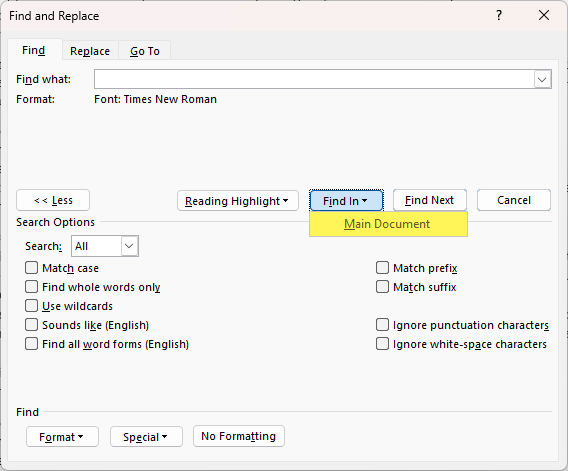Open the Special characters dropdown button
The height and width of the screenshot is (471, 568).
146,437
